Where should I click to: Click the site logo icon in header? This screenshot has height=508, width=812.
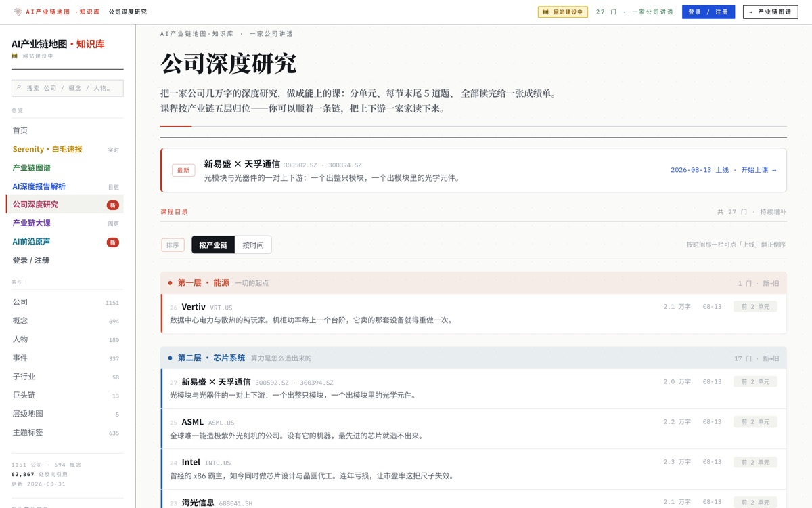18,12
